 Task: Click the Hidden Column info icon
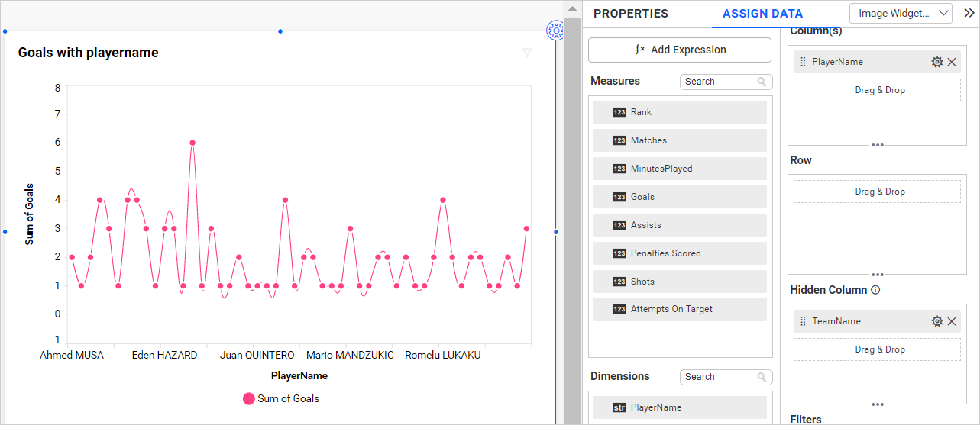[x=875, y=290]
